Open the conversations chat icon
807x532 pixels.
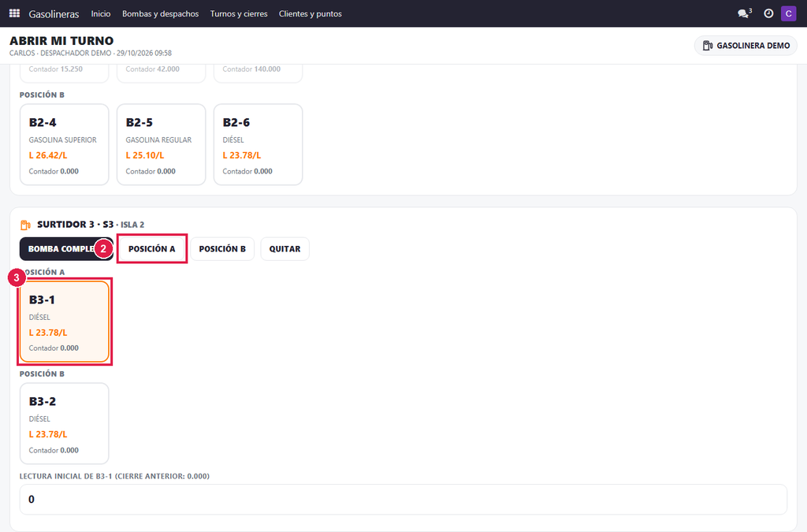tap(744, 13)
